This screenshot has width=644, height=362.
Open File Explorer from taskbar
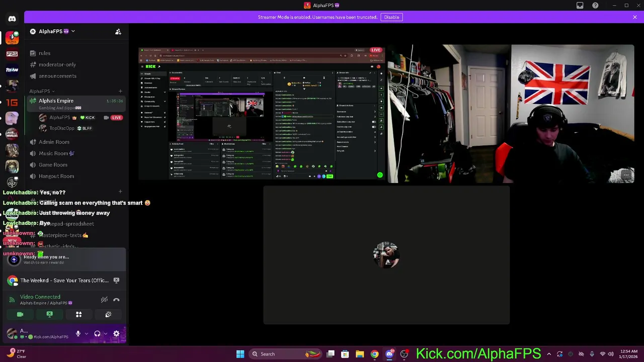coord(360,354)
